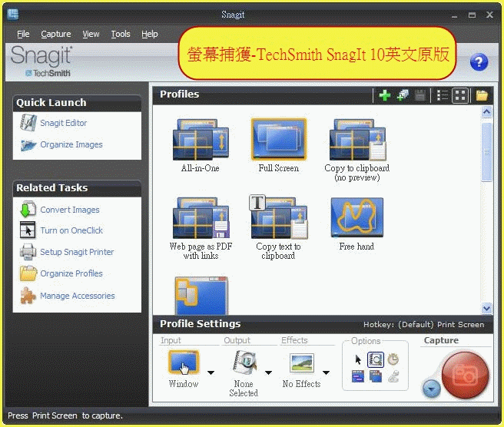The height and width of the screenshot is (427, 504).
Task: Switch profiles to thumbnail view
Action: pyautogui.click(x=460, y=95)
